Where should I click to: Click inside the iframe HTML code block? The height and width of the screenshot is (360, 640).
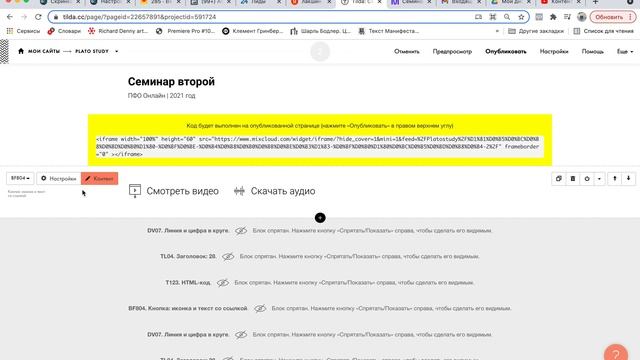320,147
